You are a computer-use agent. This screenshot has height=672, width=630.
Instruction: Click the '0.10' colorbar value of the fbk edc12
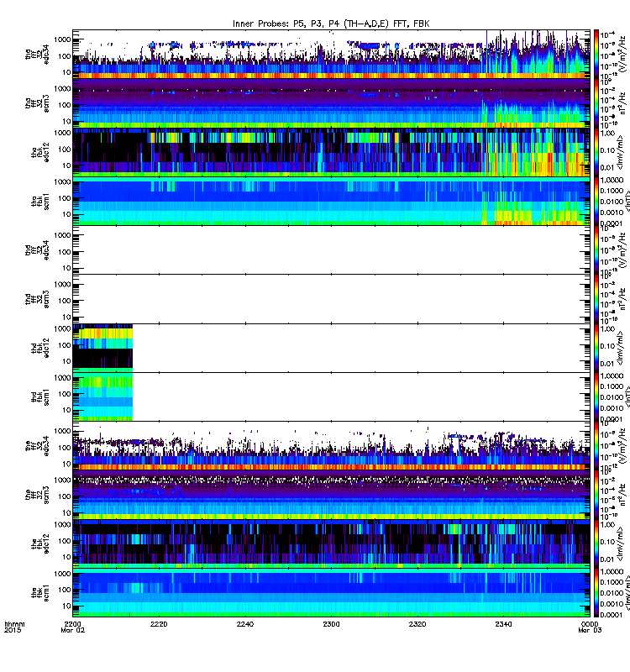[x=607, y=542]
